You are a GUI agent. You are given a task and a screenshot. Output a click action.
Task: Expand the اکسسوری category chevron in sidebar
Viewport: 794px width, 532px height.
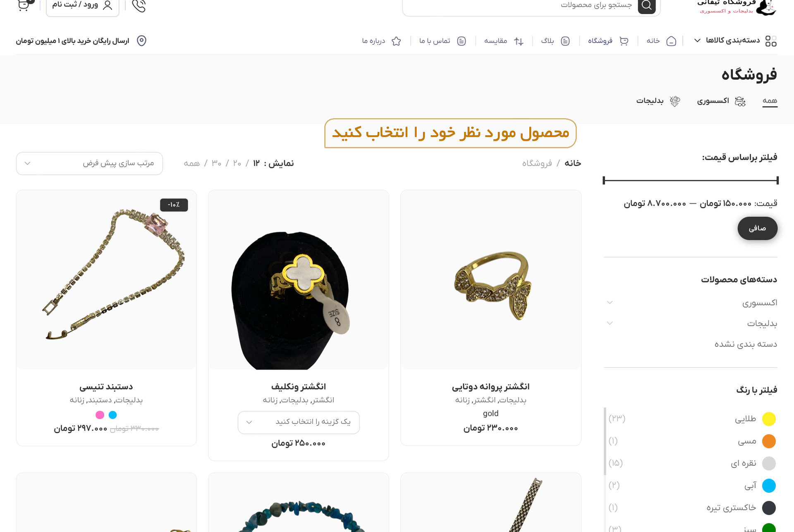pyautogui.click(x=610, y=303)
